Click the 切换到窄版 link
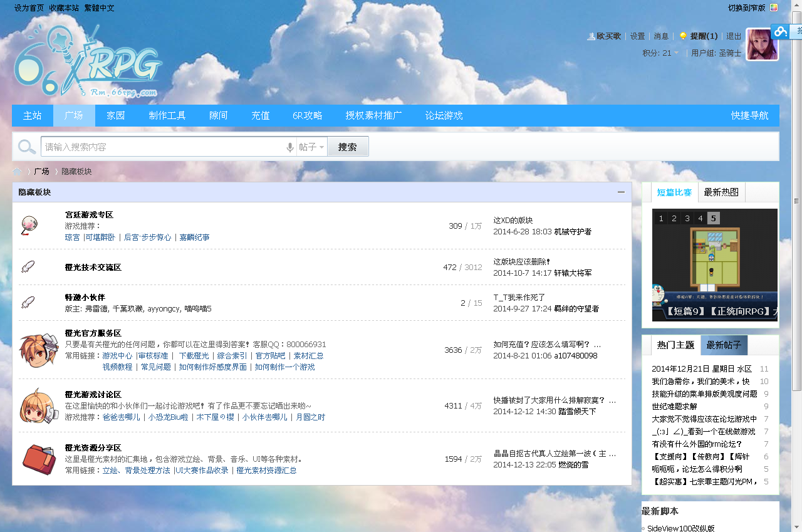Image resolution: width=802 pixels, height=532 pixels. point(747,8)
